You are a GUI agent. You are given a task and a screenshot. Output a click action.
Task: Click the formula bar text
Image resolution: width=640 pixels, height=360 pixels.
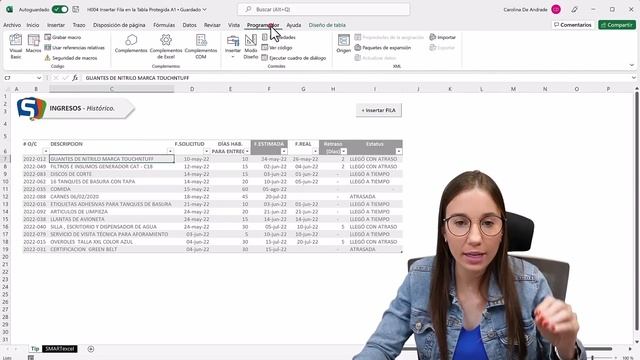(137, 78)
